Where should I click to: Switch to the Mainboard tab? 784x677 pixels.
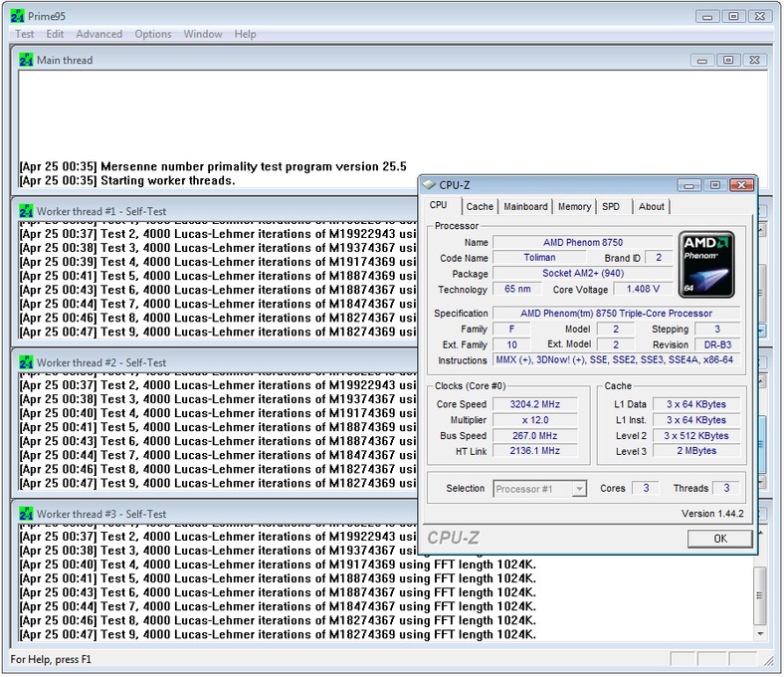525,206
